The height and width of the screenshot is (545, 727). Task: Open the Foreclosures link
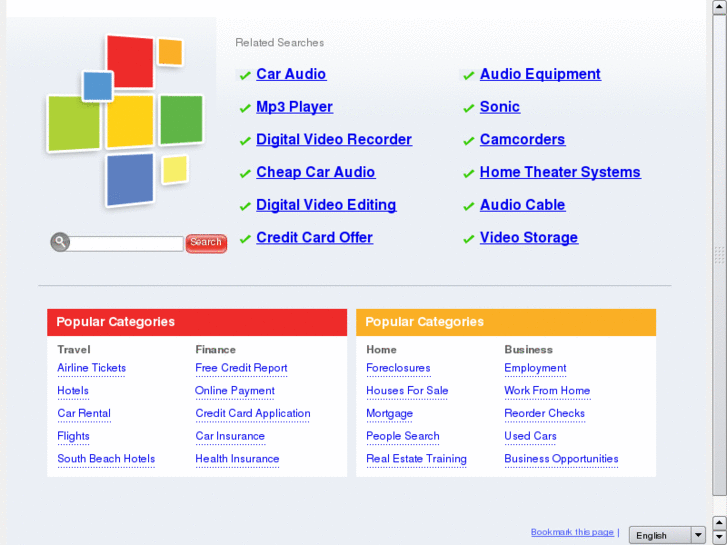[x=398, y=368]
